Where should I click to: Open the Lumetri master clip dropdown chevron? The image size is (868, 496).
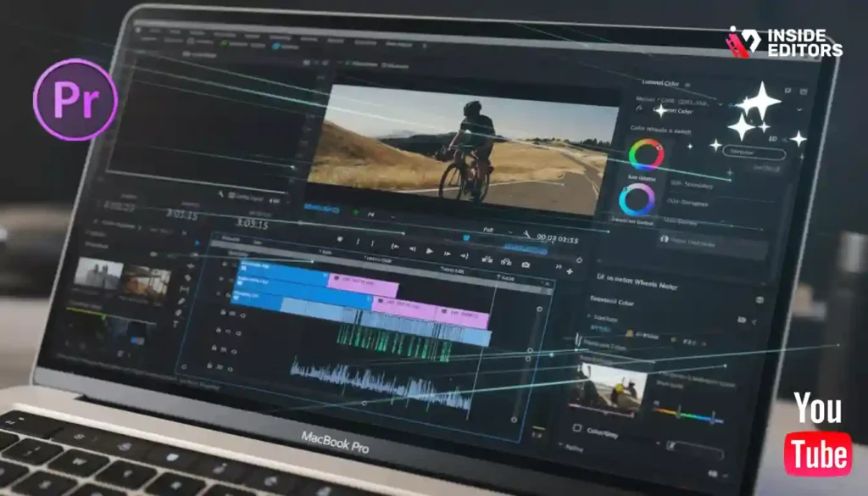coord(721,104)
